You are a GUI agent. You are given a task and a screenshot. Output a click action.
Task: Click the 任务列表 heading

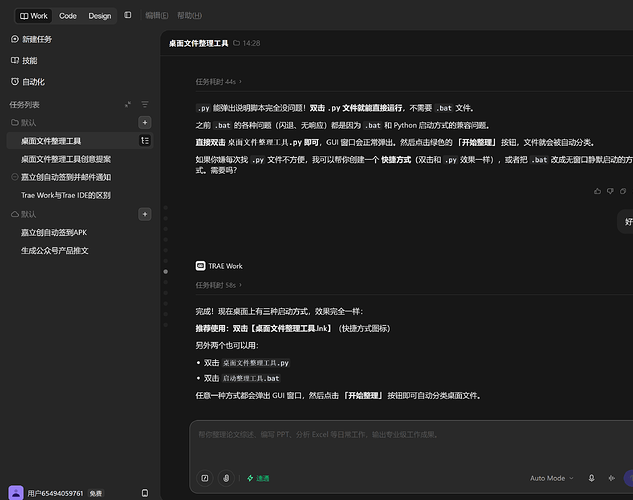click(x=25, y=105)
